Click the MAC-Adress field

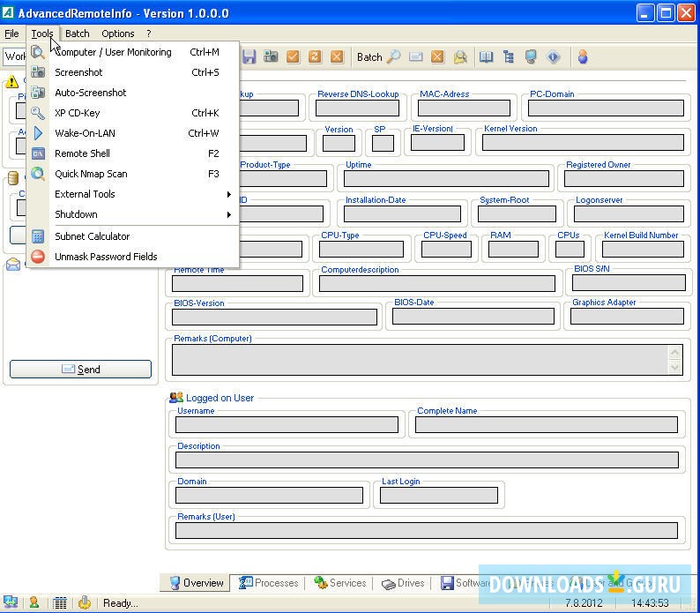pos(464,108)
